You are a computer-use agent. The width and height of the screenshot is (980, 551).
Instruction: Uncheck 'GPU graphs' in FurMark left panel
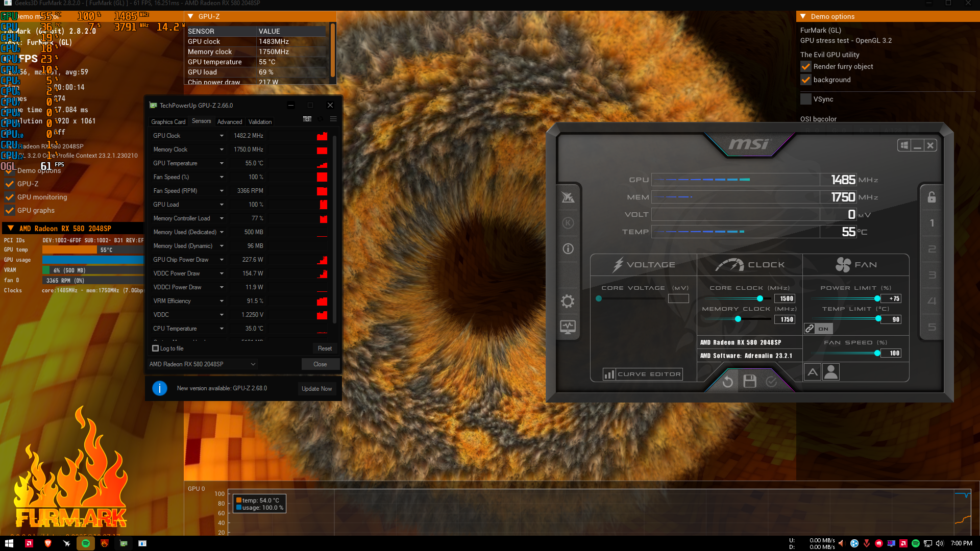[10, 211]
